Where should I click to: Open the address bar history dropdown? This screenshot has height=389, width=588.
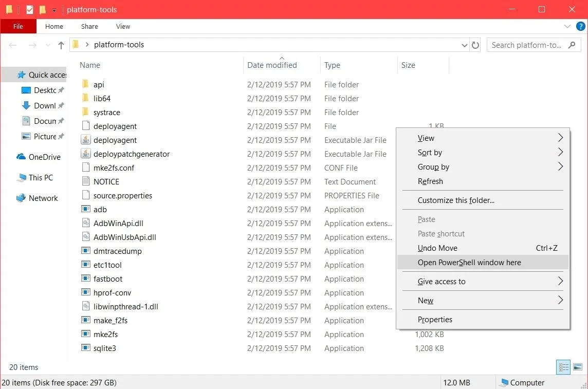[x=464, y=45]
